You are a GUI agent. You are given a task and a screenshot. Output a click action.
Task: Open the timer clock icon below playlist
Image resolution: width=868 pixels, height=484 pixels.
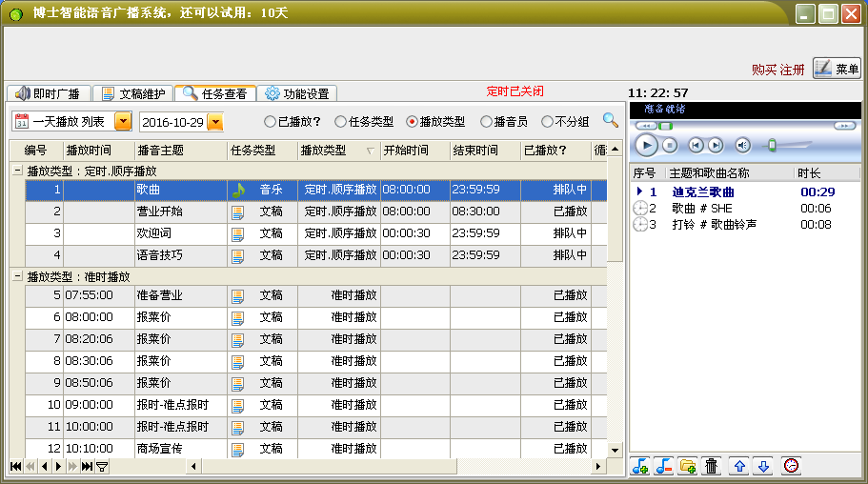pos(792,466)
